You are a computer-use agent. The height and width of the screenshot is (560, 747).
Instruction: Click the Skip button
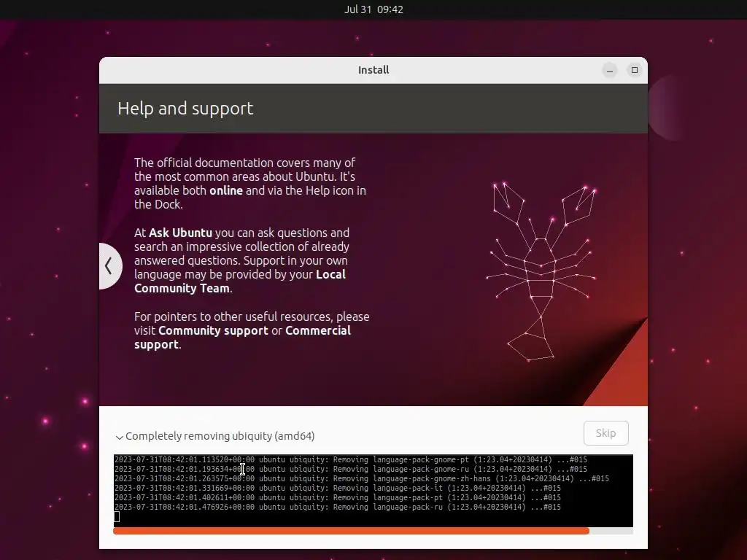pyautogui.click(x=606, y=433)
